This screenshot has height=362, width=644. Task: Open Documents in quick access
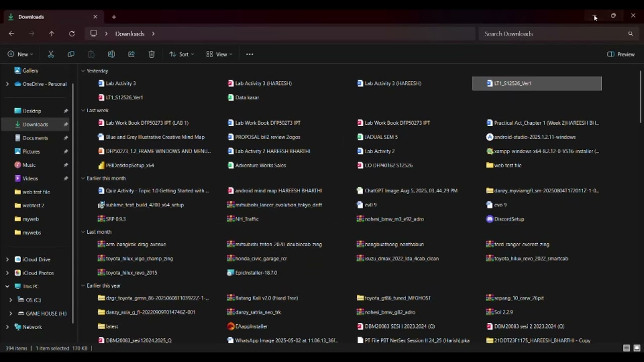(x=31, y=138)
